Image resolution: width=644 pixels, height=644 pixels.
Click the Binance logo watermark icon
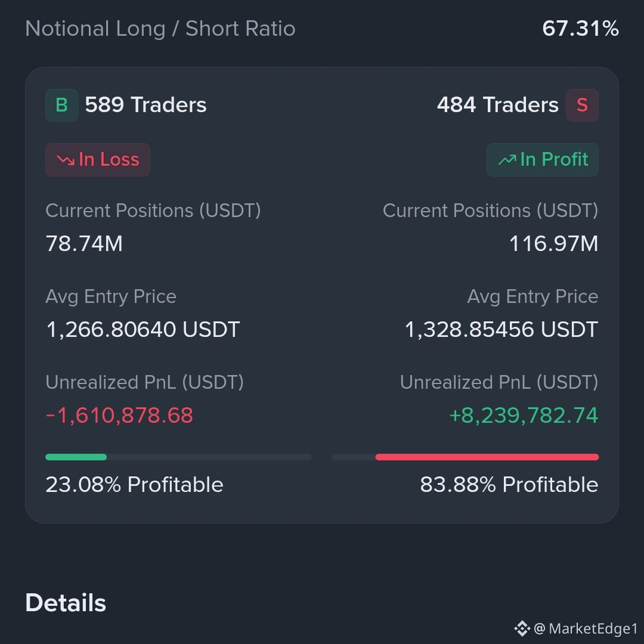click(522, 628)
